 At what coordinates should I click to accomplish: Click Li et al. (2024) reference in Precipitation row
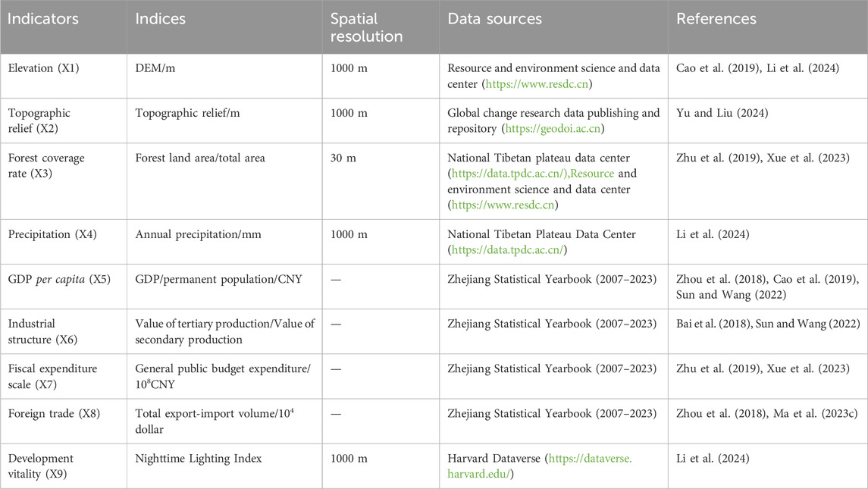pyautogui.click(x=713, y=235)
